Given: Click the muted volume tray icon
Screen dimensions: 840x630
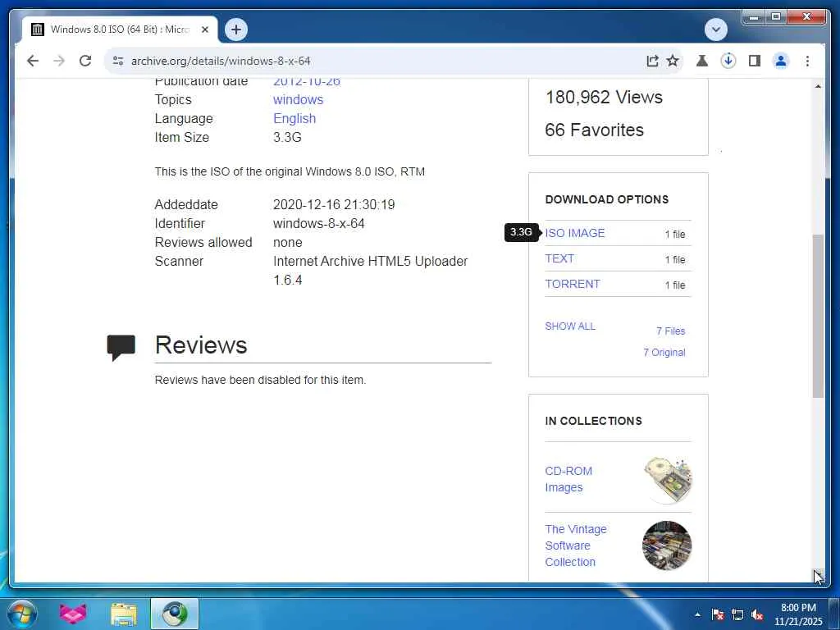Looking at the screenshot, I should tap(757, 614).
